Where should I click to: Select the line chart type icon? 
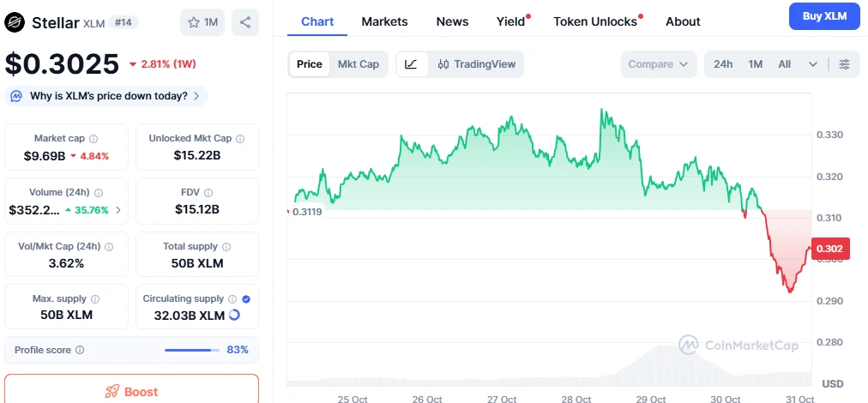pyautogui.click(x=412, y=64)
